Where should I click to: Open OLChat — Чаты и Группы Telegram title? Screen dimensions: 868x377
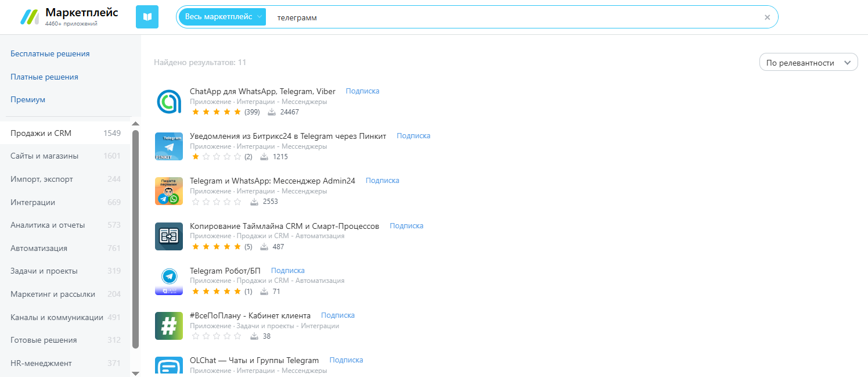tap(254, 360)
